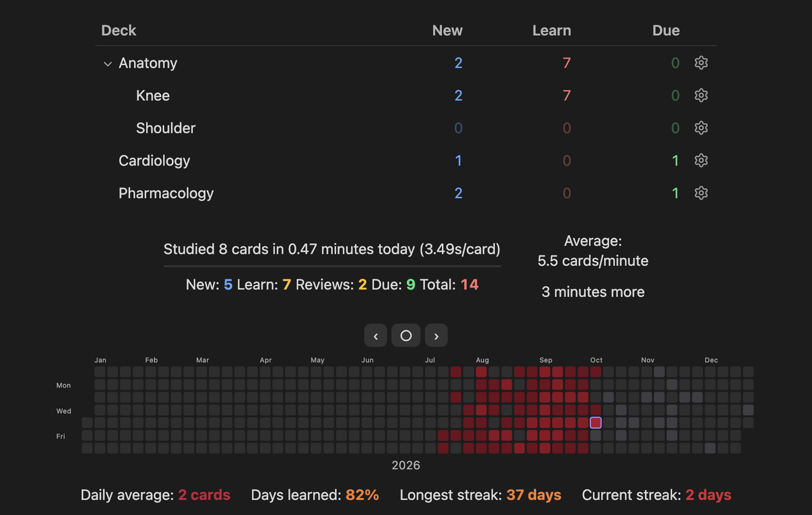Screen dimensions: 812x515
Task: Click the '5.5 cards/minute' average text
Action: pyautogui.click(x=593, y=261)
